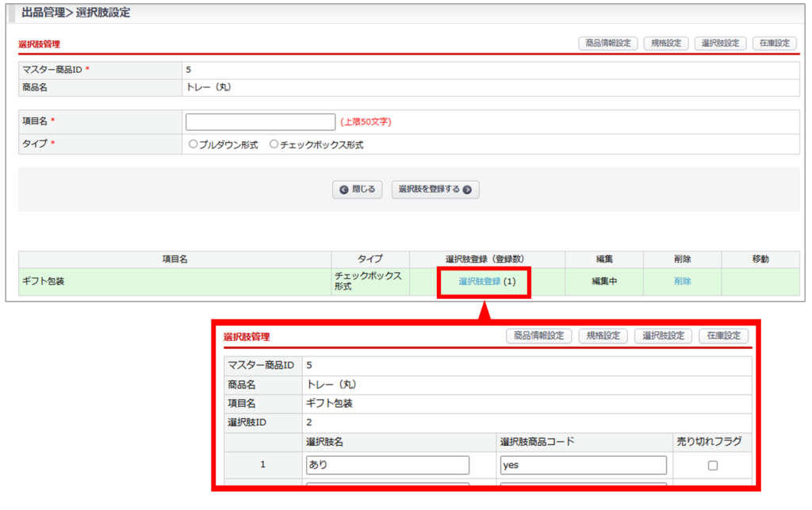This screenshot has width=812, height=510.
Task: Click 規格設定 in the red-bordered panel
Action: pos(603,336)
